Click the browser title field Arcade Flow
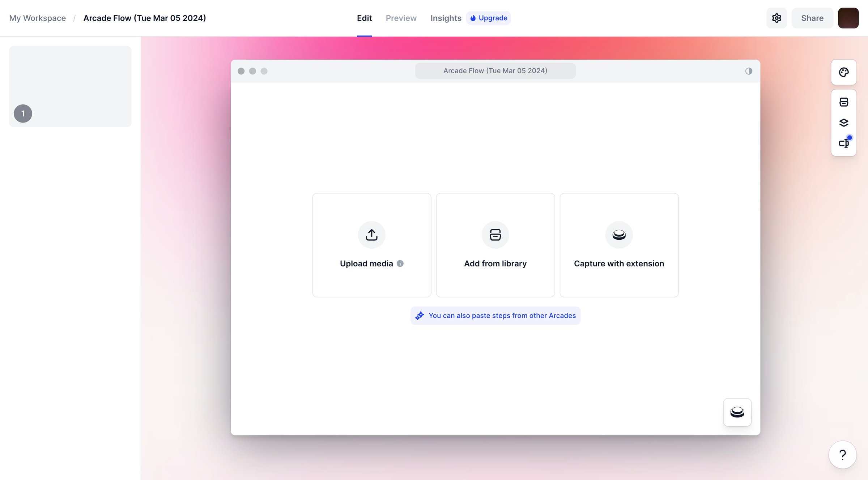 tap(495, 71)
